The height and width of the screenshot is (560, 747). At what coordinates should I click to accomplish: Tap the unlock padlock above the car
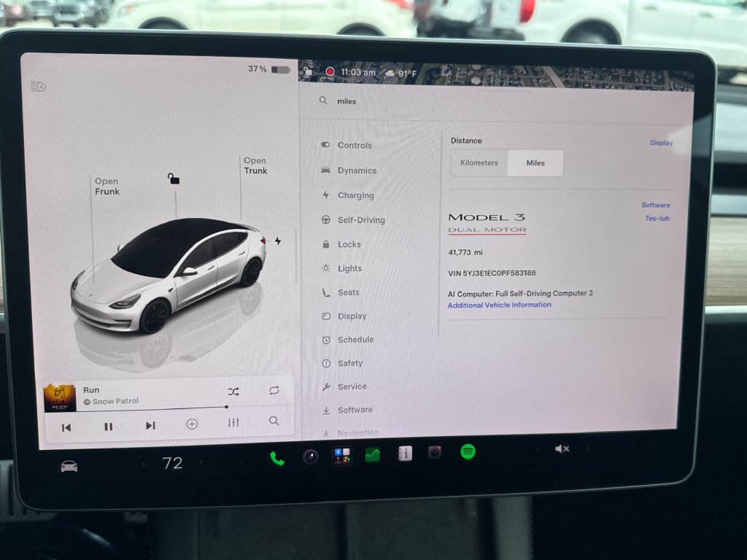click(x=174, y=179)
